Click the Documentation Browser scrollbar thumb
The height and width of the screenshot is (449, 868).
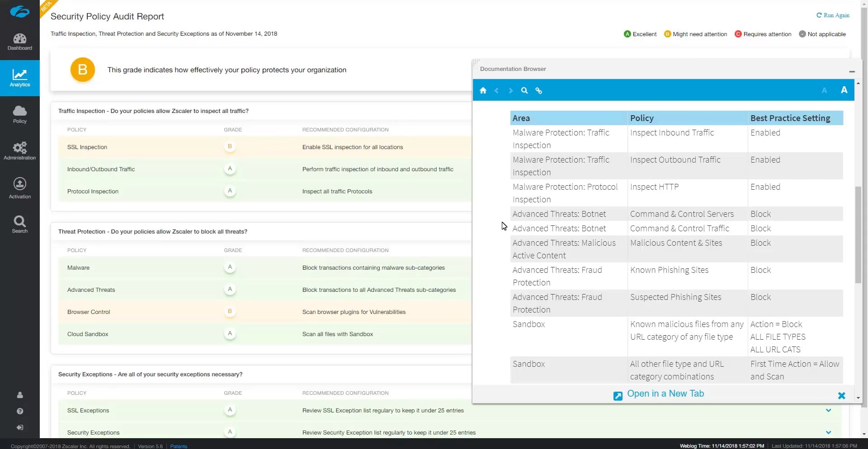(x=858, y=235)
